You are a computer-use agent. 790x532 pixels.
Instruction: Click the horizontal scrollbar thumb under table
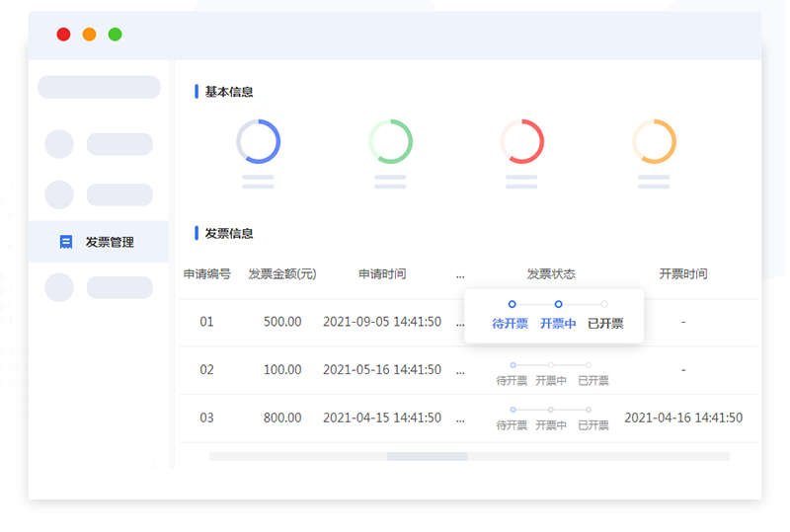point(427,456)
